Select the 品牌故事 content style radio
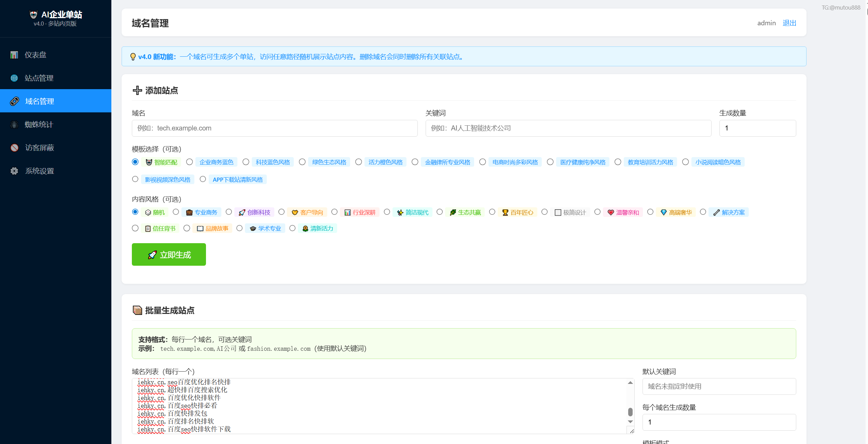This screenshot has height=444, width=868. click(x=187, y=228)
